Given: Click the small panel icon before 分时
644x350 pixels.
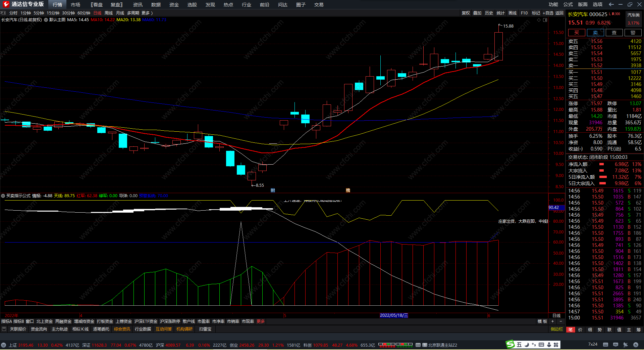Looking at the screenshot, I should click(3, 13).
